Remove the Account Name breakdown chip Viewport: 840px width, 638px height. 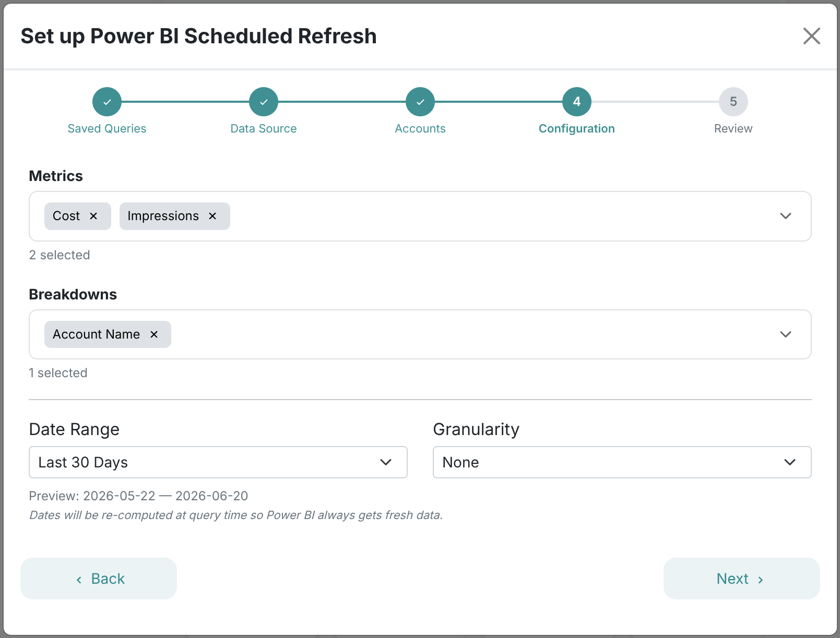154,334
